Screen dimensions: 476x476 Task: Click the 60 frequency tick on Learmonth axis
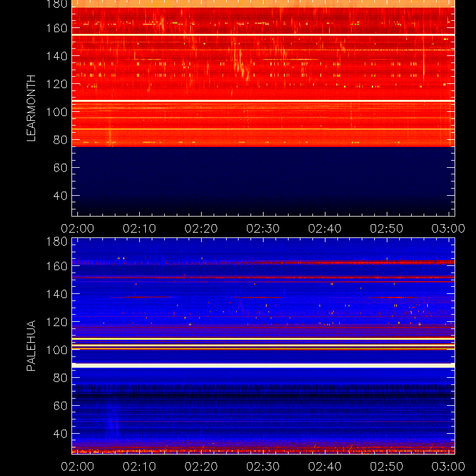(61, 168)
